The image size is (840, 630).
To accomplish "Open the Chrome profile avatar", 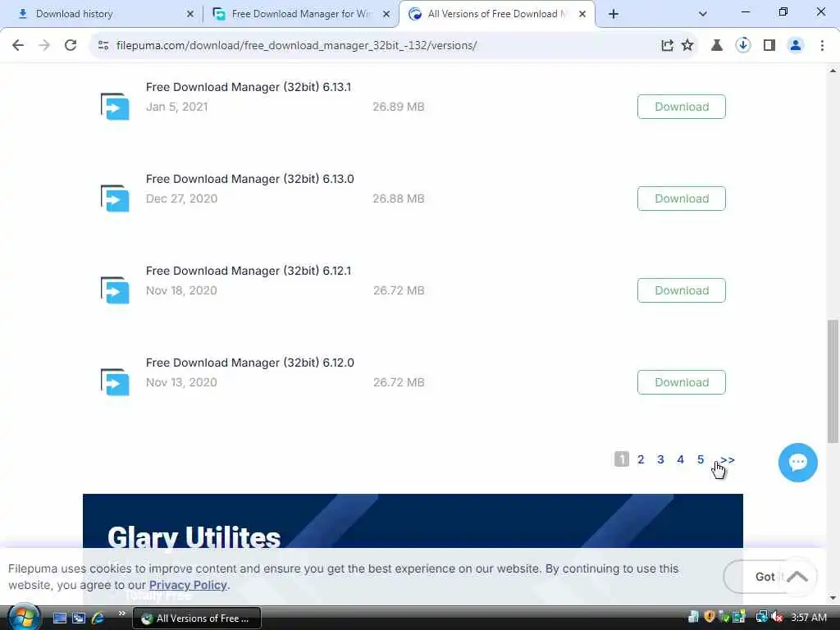I will [x=796, y=46].
